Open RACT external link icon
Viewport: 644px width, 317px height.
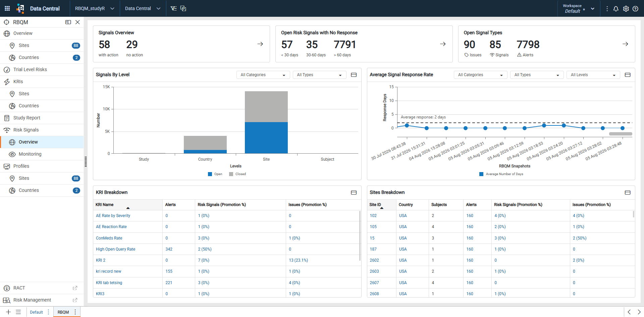pos(75,288)
